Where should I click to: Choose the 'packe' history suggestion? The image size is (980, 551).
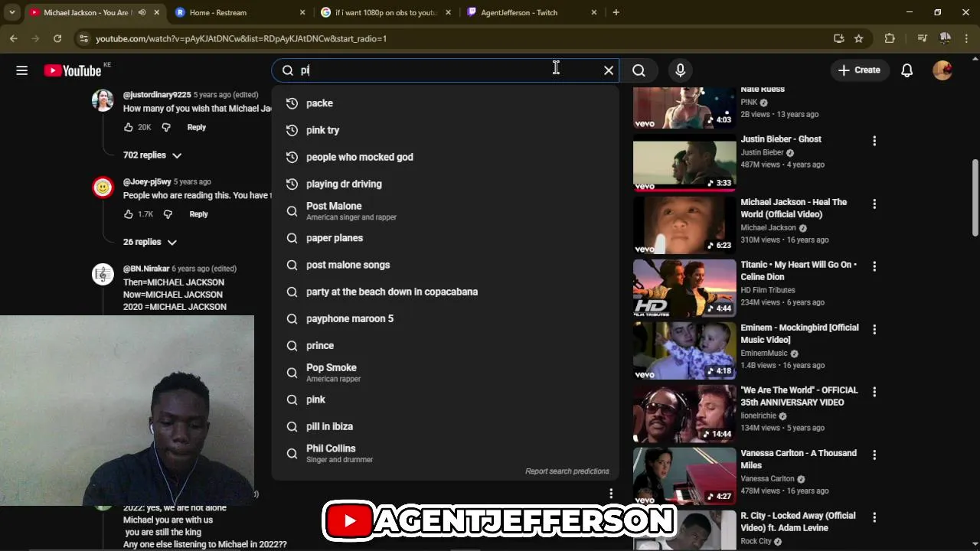click(x=444, y=103)
